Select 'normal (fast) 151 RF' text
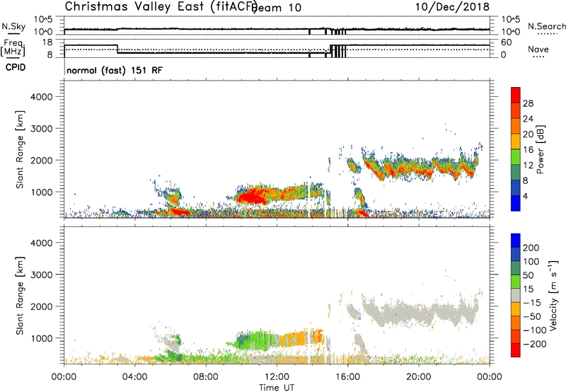This screenshot has height=392, width=566. point(115,70)
